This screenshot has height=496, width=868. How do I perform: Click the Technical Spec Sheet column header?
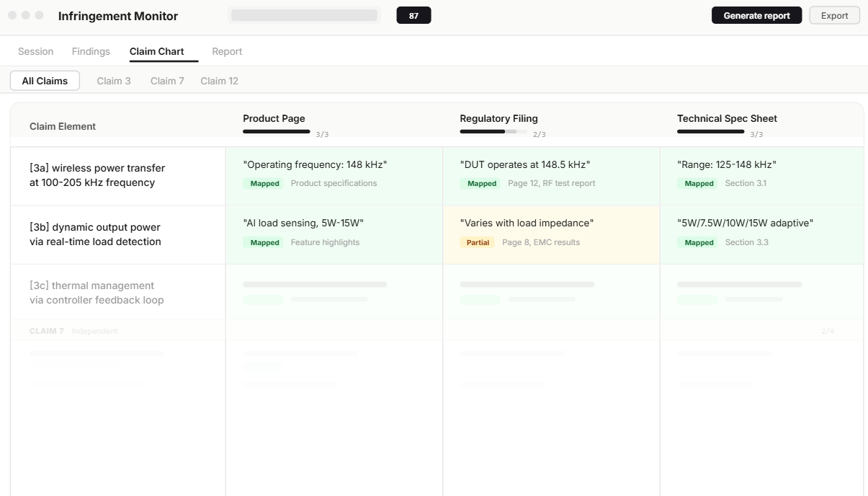[x=727, y=118]
